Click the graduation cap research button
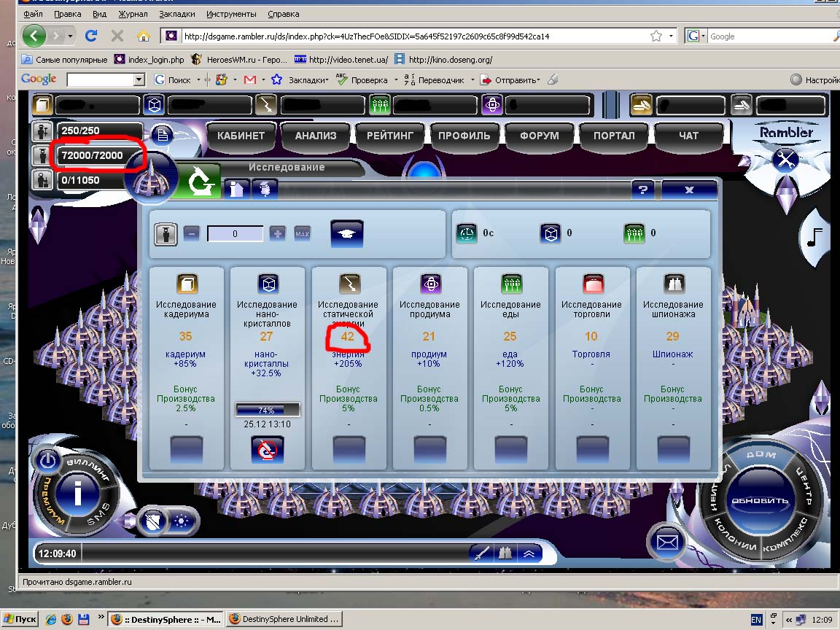840x630 pixels. [347, 233]
